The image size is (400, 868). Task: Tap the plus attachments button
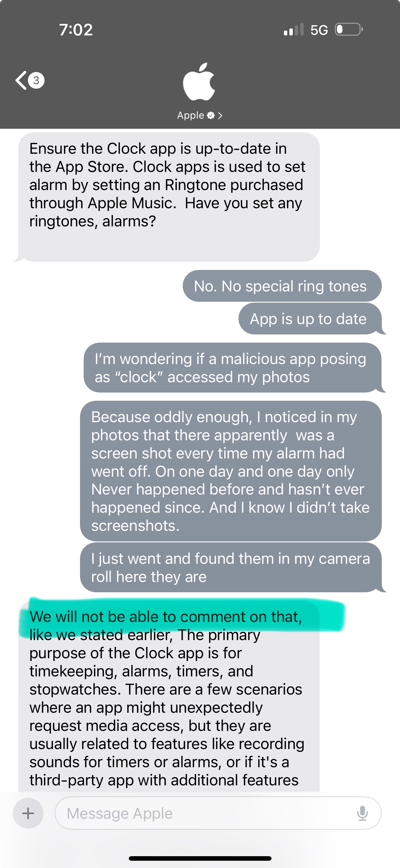(x=28, y=814)
